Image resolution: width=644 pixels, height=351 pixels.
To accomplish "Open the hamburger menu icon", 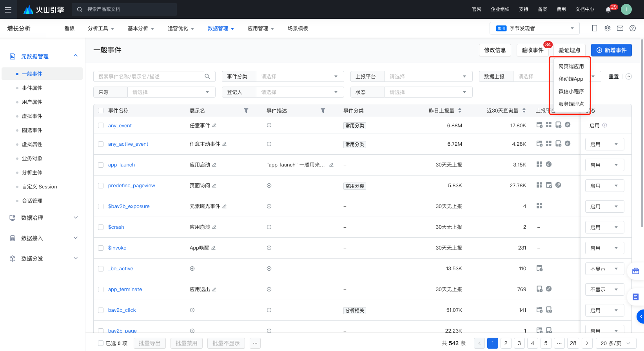I will (8, 9).
